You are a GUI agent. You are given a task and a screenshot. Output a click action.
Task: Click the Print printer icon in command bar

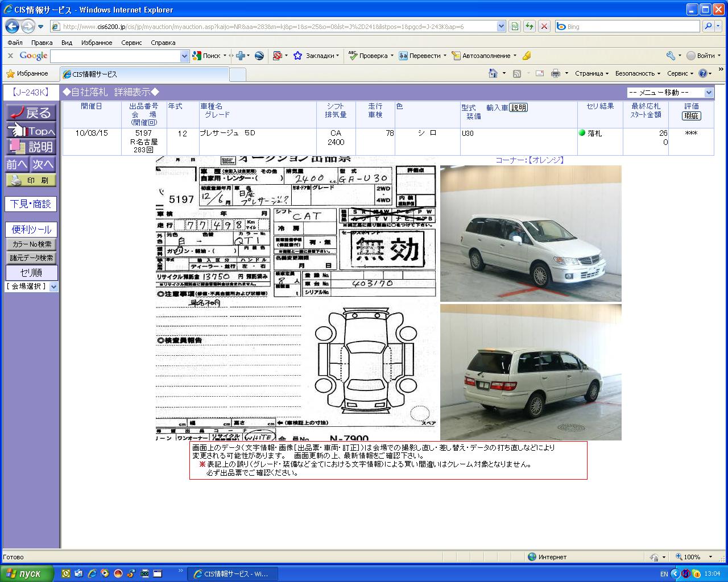click(556, 73)
